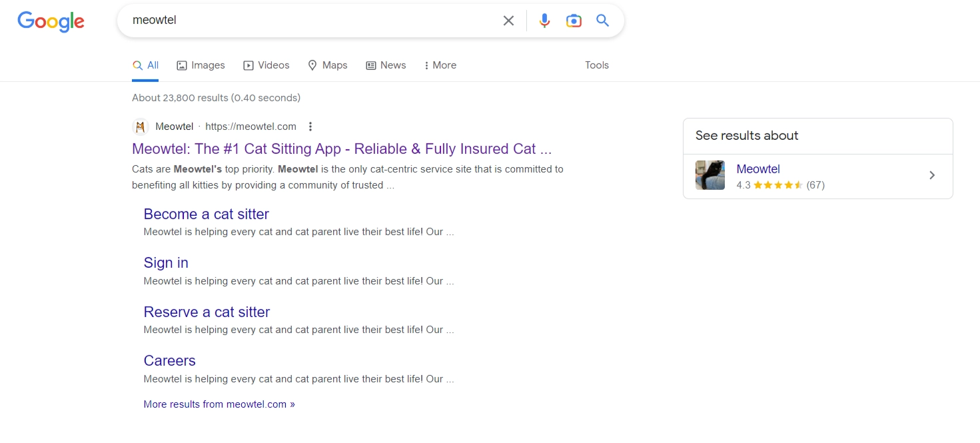980x443 pixels.
Task: Switch to the News tab
Action: (386, 65)
